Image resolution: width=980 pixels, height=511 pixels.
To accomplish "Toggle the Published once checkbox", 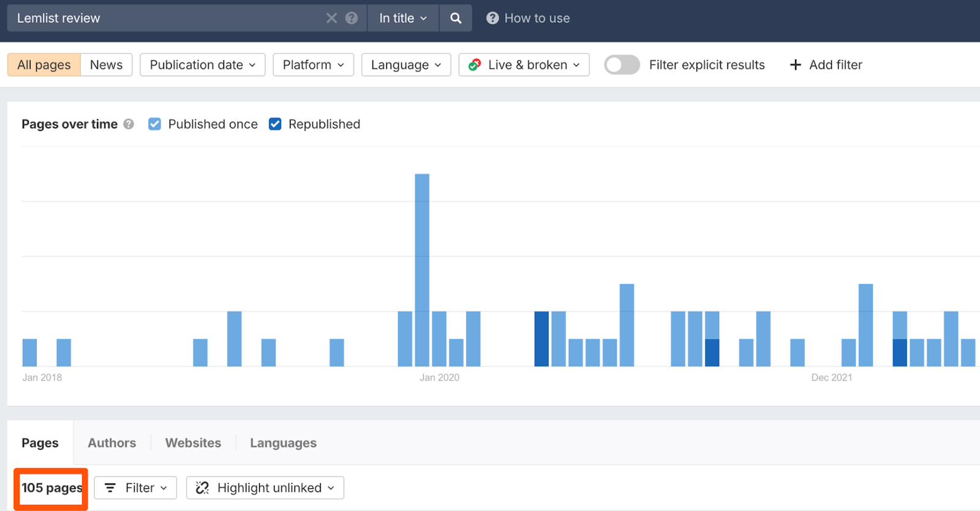I will (x=154, y=124).
